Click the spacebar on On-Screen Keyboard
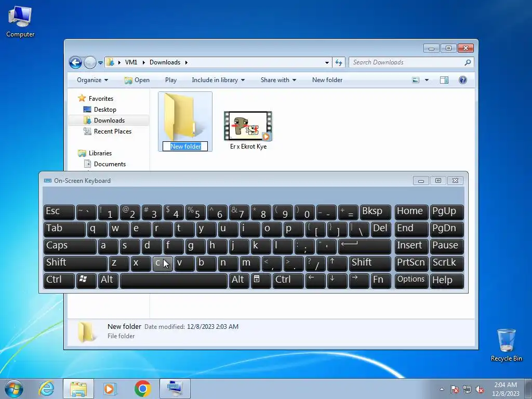 coord(174,281)
